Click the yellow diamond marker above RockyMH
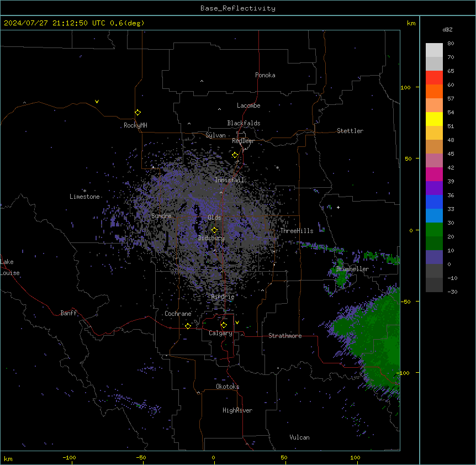476x465 pixels. [x=137, y=112]
